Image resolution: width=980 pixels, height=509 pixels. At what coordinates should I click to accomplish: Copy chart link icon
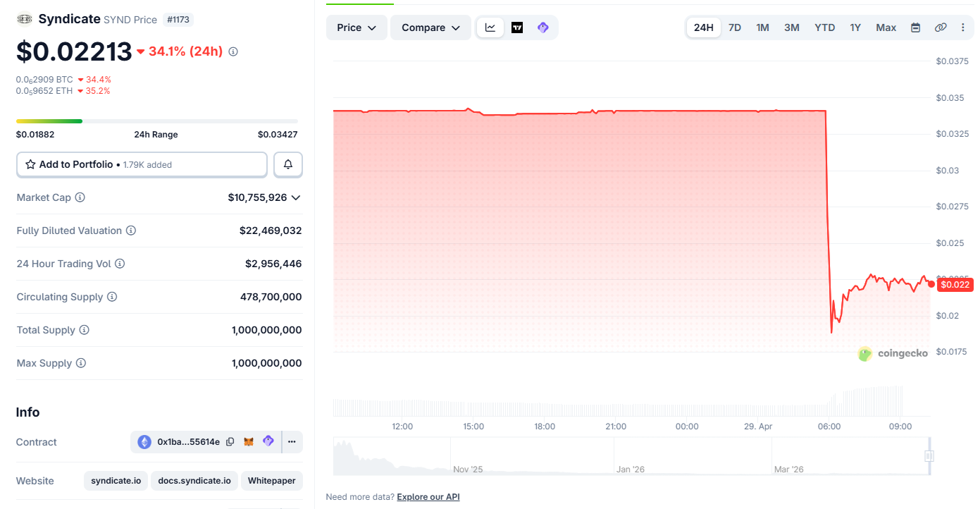click(941, 27)
